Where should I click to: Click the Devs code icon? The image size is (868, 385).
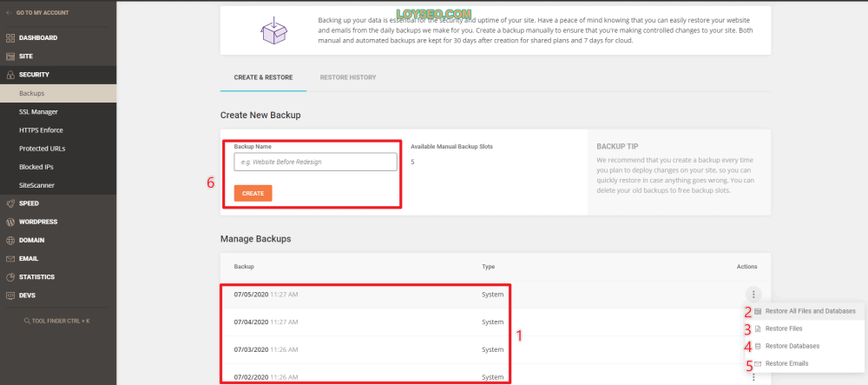coord(10,295)
